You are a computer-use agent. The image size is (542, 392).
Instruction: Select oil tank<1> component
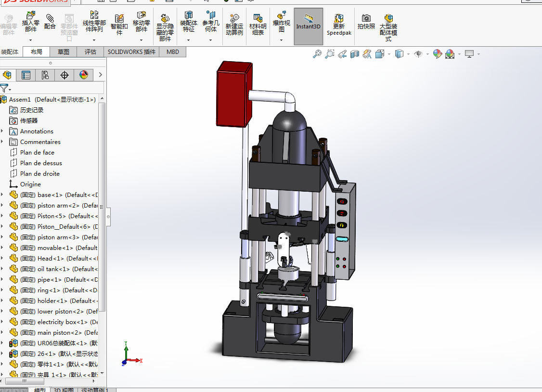pyautogui.click(x=53, y=269)
